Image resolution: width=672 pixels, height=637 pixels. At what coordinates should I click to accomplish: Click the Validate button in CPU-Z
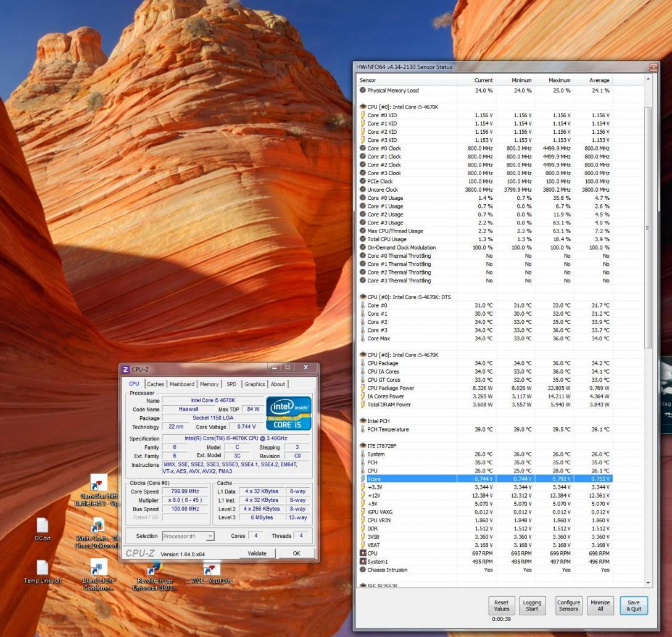click(257, 554)
